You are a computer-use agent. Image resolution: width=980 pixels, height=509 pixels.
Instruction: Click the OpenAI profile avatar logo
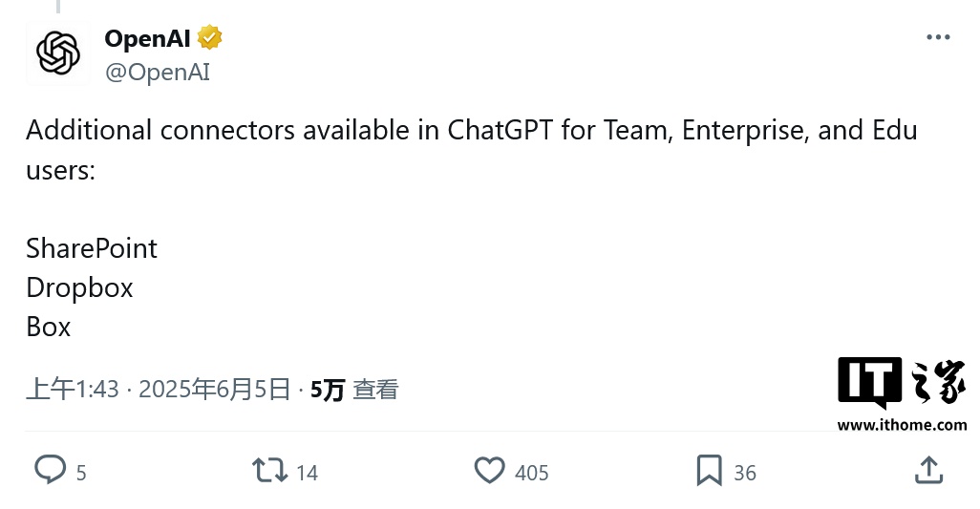point(58,53)
